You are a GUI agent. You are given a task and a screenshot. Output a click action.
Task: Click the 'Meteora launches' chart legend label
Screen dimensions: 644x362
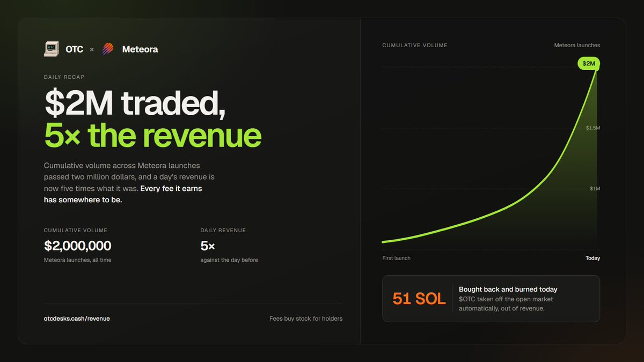[x=577, y=46]
